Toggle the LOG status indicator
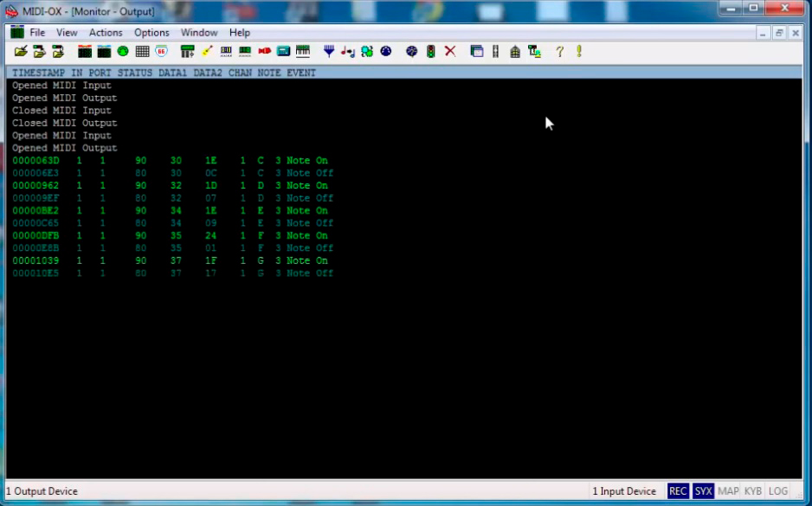The height and width of the screenshot is (506, 812). 778,491
